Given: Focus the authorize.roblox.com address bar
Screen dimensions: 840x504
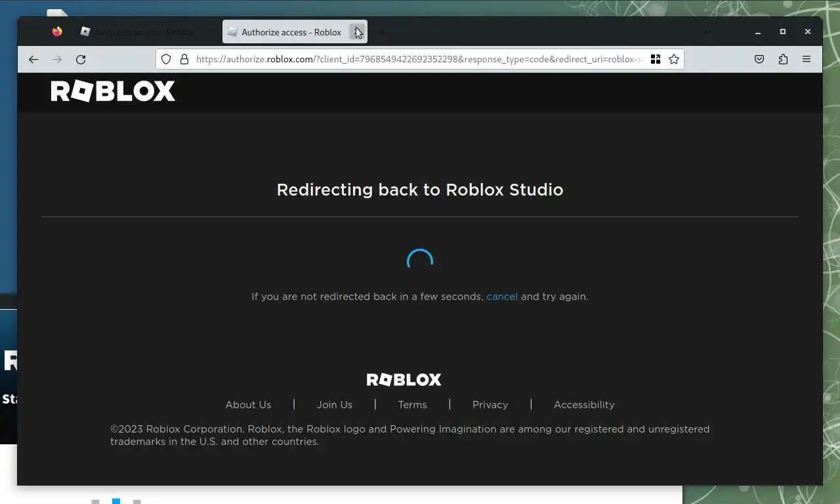Looking at the screenshot, I should coord(419,59).
